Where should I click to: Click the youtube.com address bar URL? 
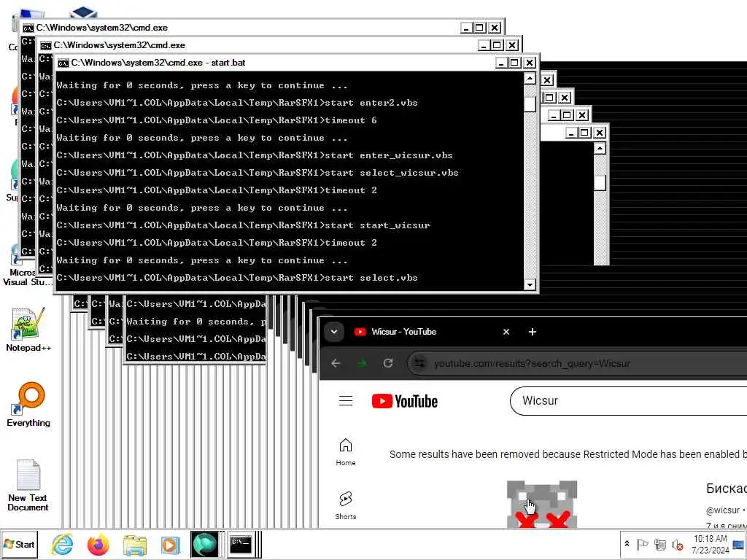click(532, 363)
